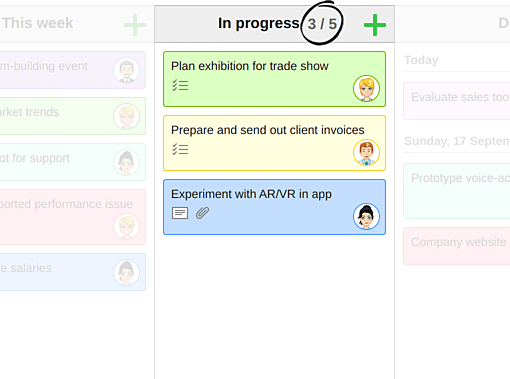Open Prepare and send out client invoices card
The image size is (510, 379).
(x=274, y=143)
